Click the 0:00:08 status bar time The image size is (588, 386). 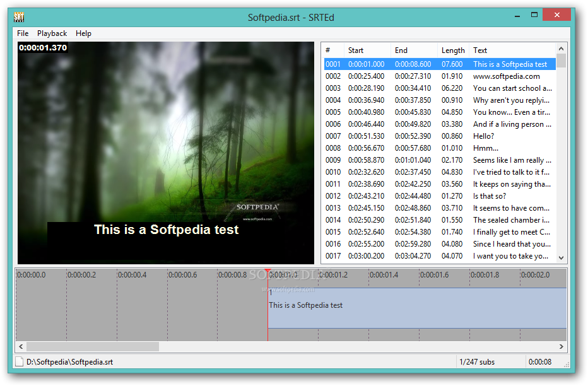[540, 361]
